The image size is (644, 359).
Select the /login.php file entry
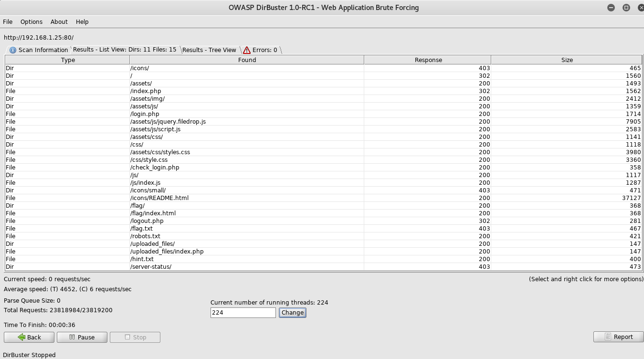324,114
